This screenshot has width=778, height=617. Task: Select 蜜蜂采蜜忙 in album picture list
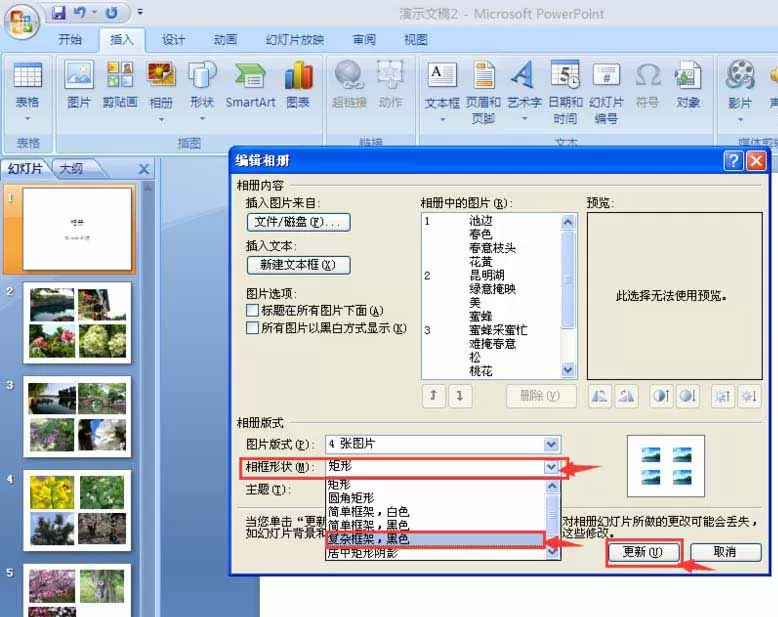tap(498, 330)
